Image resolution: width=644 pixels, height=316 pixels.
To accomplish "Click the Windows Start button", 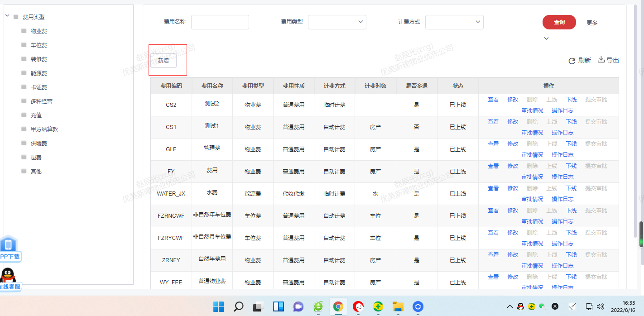I will 218,306.
